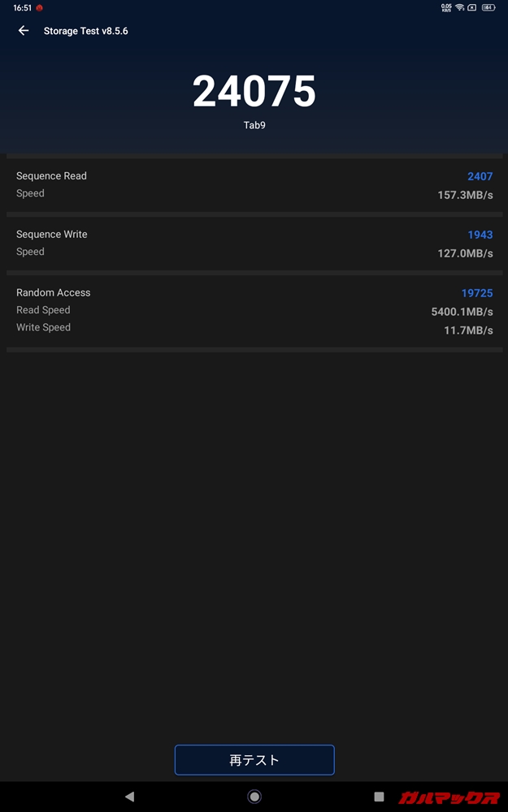
Task: Tap the Android home circle button
Action: click(x=254, y=797)
